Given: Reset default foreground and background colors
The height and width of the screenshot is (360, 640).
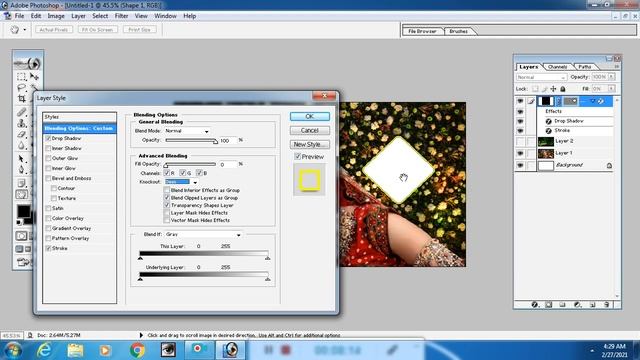Looking at the screenshot, I should [x=19, y=222].
